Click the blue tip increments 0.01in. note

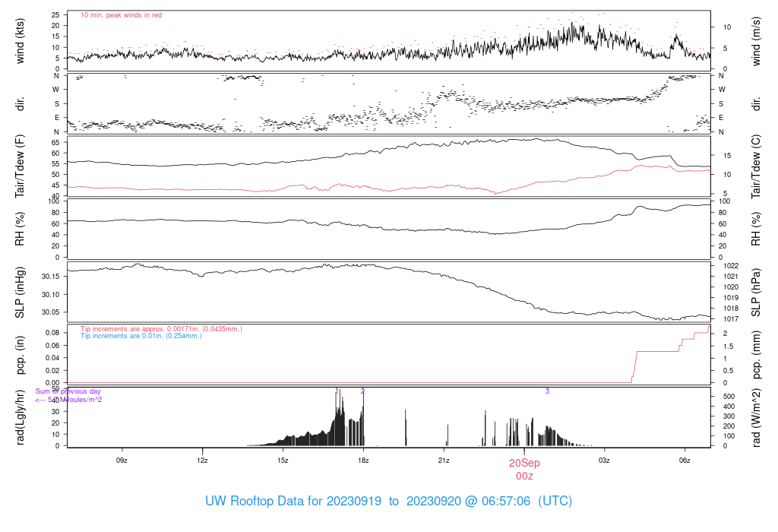[141, 336]
